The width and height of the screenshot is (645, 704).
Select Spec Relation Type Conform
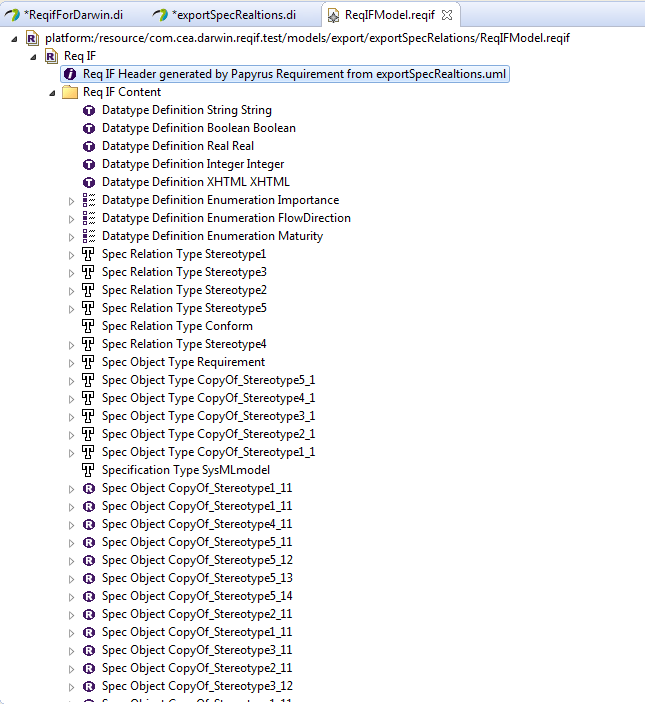coord(177,326)
